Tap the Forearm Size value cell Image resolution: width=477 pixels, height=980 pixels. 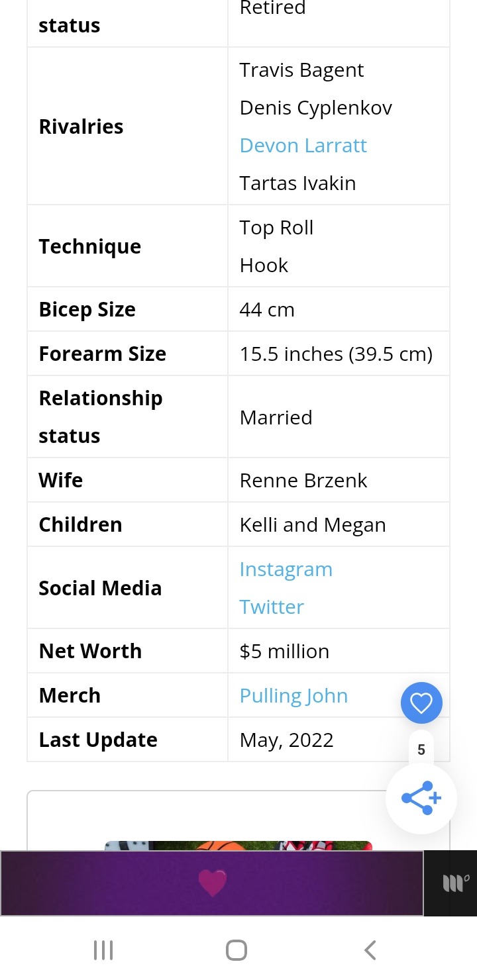point(339,354)
